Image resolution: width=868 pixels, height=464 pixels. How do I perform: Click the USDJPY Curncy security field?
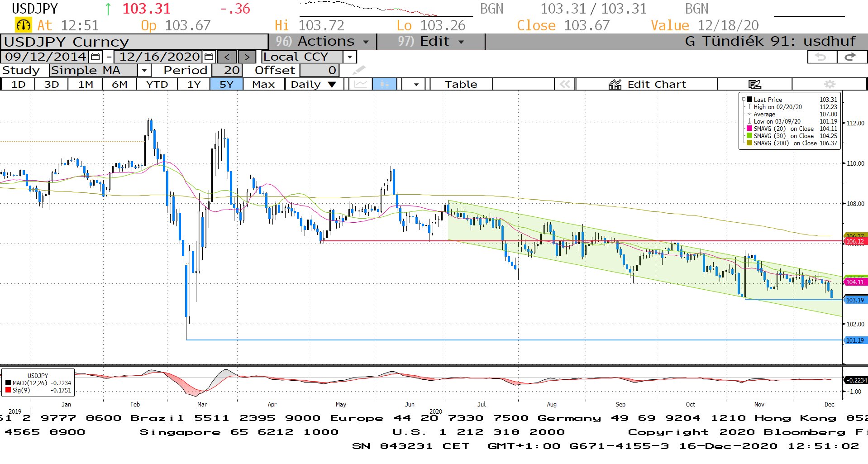coord(134,42)
